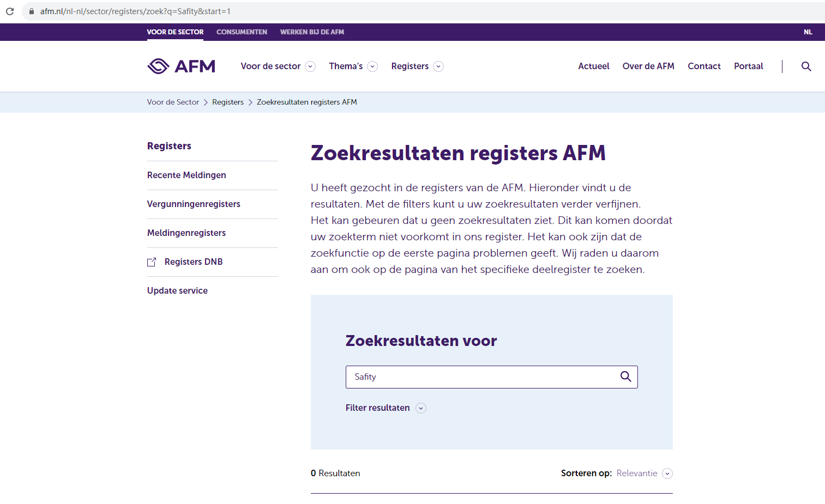Click the Registers breadcrumb link
Image resolution: width=825 pixels, height=504 pixels.
pos(228,102)
